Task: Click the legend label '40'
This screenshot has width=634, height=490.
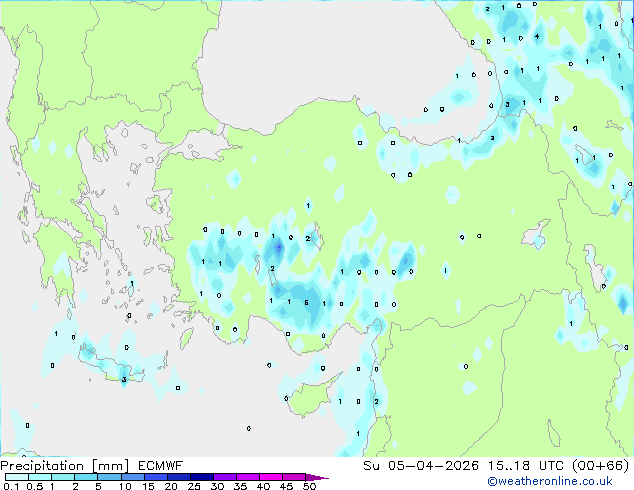Action: click(263, 486)
